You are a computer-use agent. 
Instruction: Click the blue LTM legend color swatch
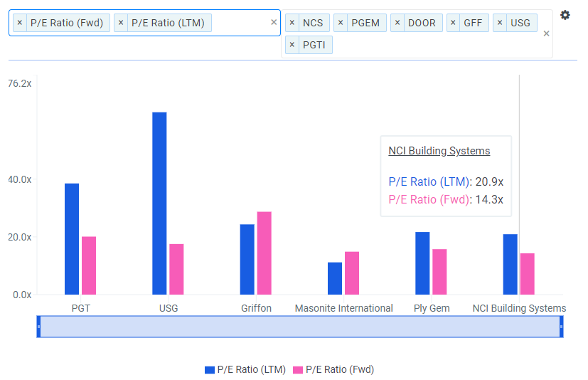click(x=210, y=370)
